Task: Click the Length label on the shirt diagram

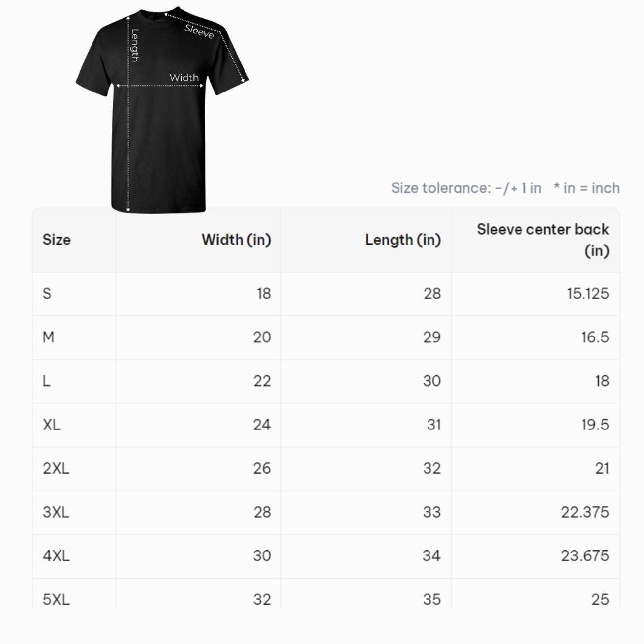Action: click(135, 45)
